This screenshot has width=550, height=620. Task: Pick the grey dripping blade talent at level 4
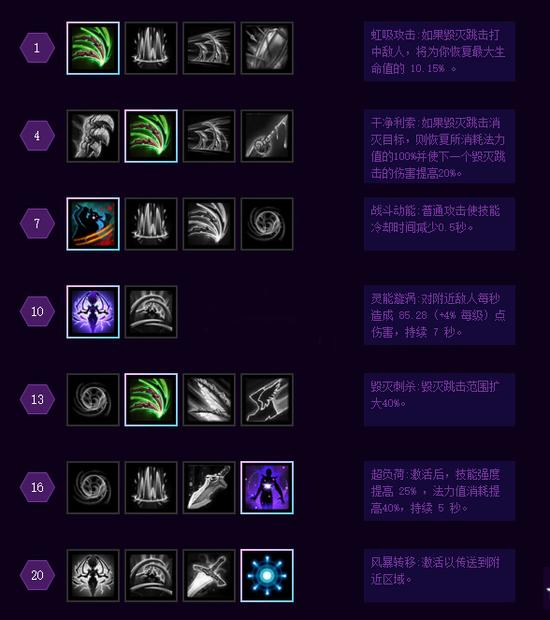click(x=267, y=136)
